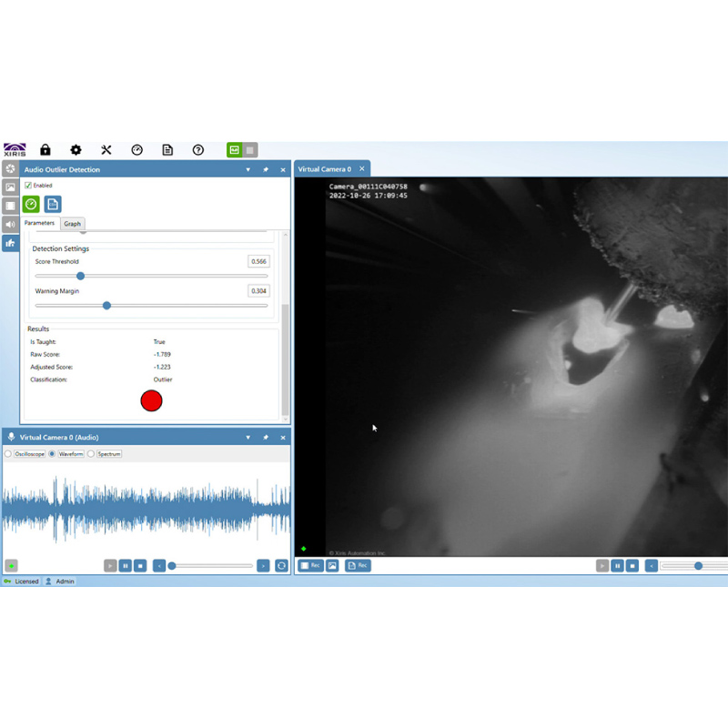The height and width of the screenshot is (728, 728).
Task: Step camera video backward with left arrow
Action: pos(652,566)
